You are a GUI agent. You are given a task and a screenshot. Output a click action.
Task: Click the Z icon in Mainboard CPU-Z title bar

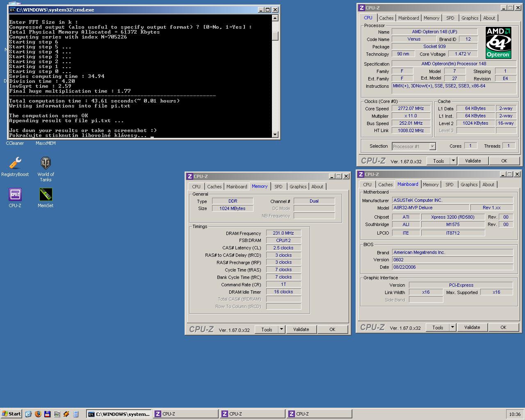point(361,174)
